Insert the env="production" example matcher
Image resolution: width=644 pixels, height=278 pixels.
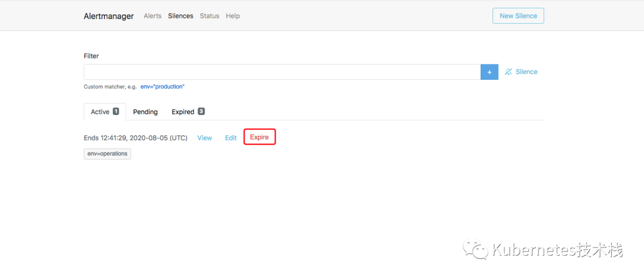pyautogui.click(x=163, y=87)
